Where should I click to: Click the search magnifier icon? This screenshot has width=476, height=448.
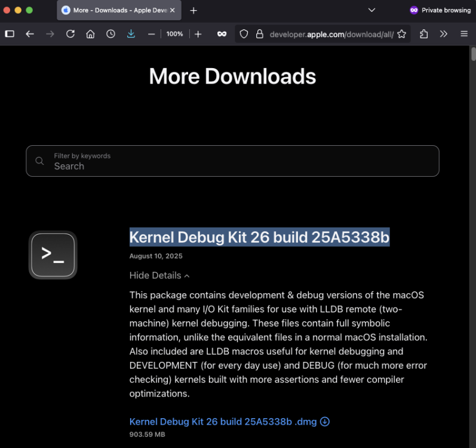40,161
